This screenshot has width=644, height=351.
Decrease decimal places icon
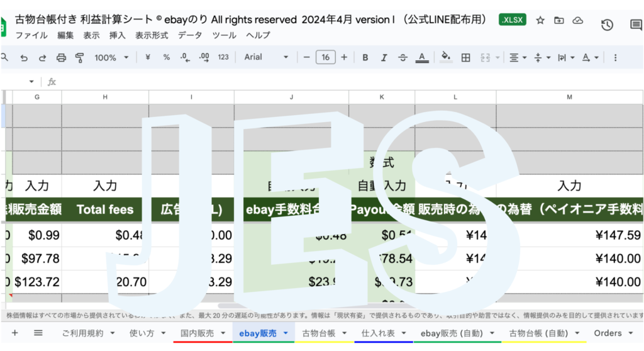(185, 57)
